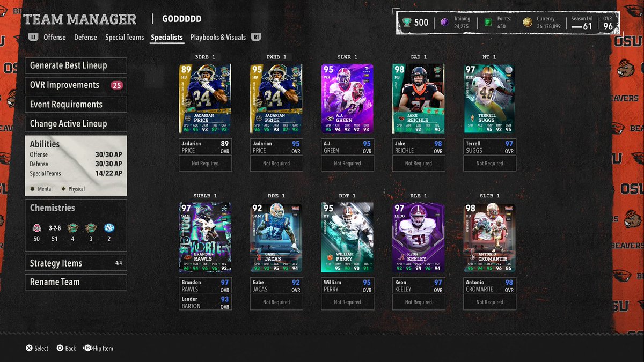The image size is (644, 362).
Task: Click the circle Back button prompt
Action: [x=66, y=348]
